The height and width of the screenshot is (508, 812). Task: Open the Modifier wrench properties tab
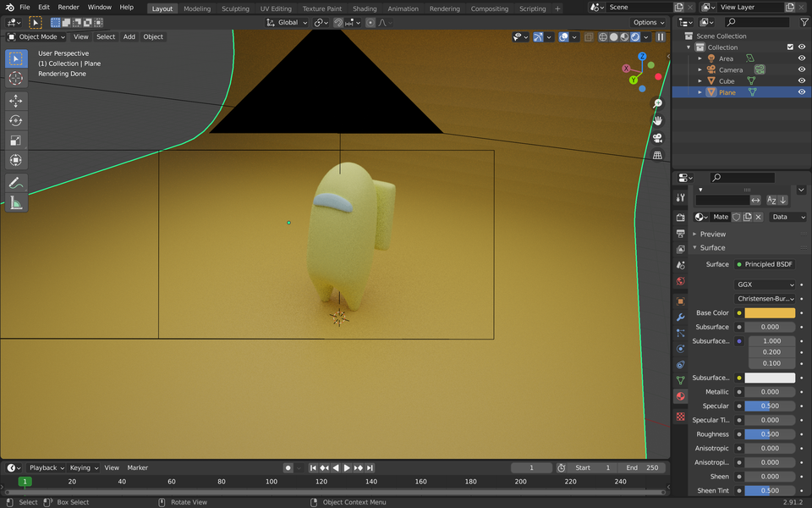pos(680,317)
